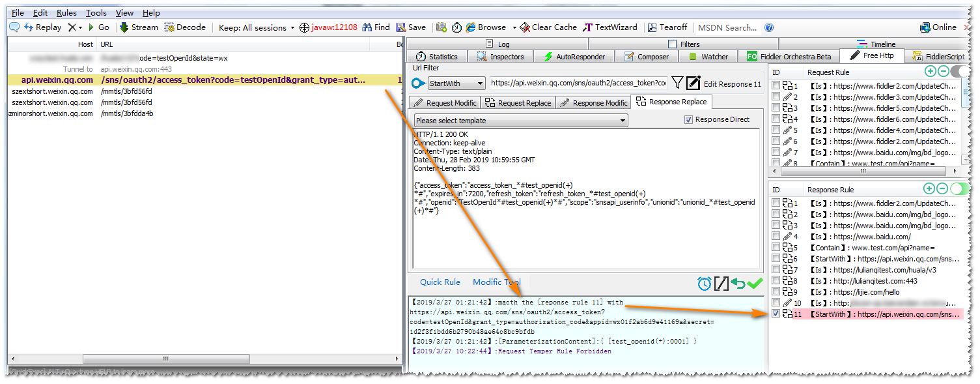Screen dimensions: 980x384
Task: Click the Modific Tool link
Action: (497, 282)
